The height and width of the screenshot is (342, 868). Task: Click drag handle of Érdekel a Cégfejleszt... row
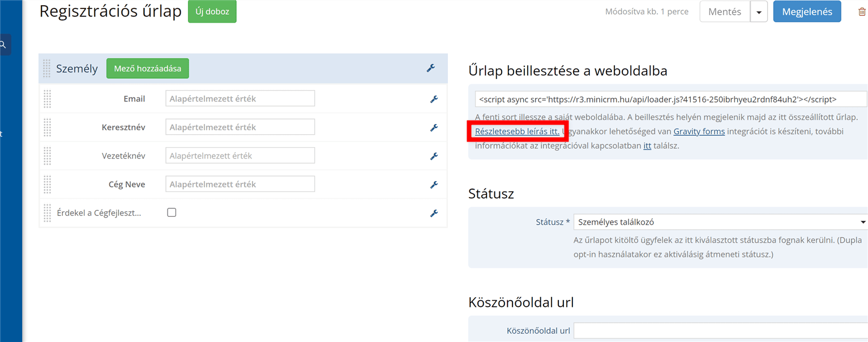(47, 213)
